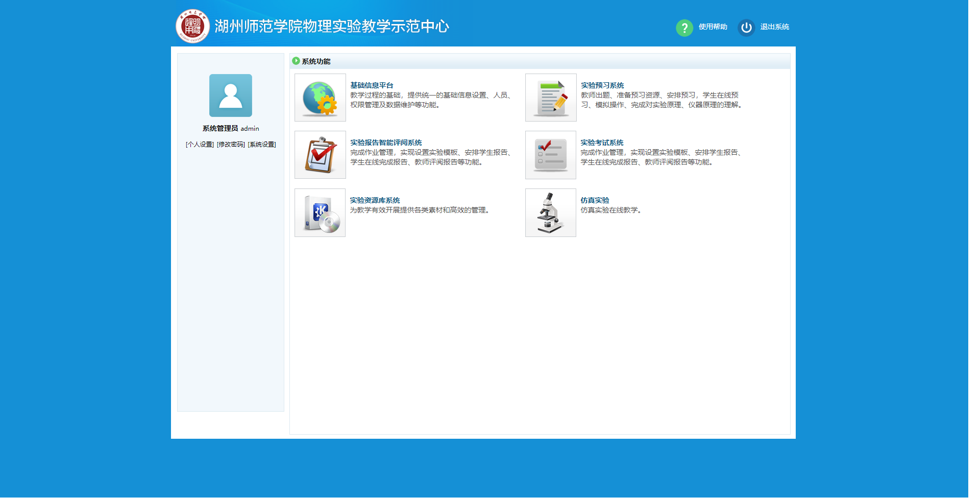
Task: Open the 实验资源库系统 title link
Action: click(x=375, y=200)
